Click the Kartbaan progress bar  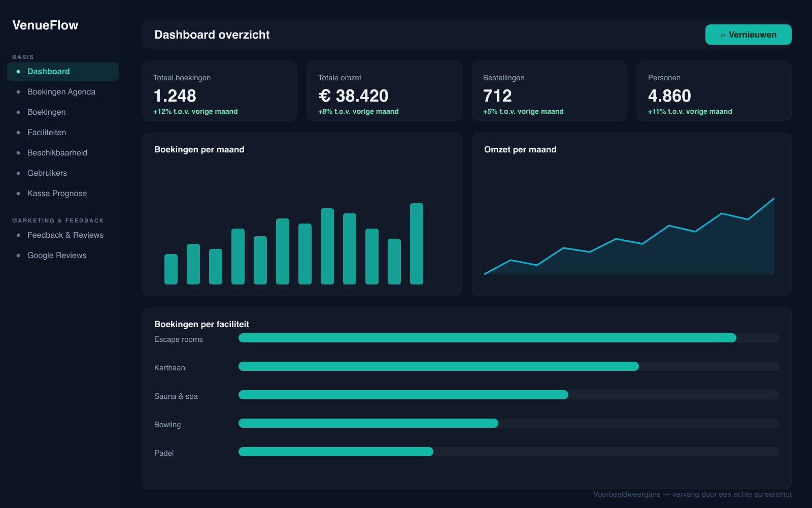tap(509, 366)
